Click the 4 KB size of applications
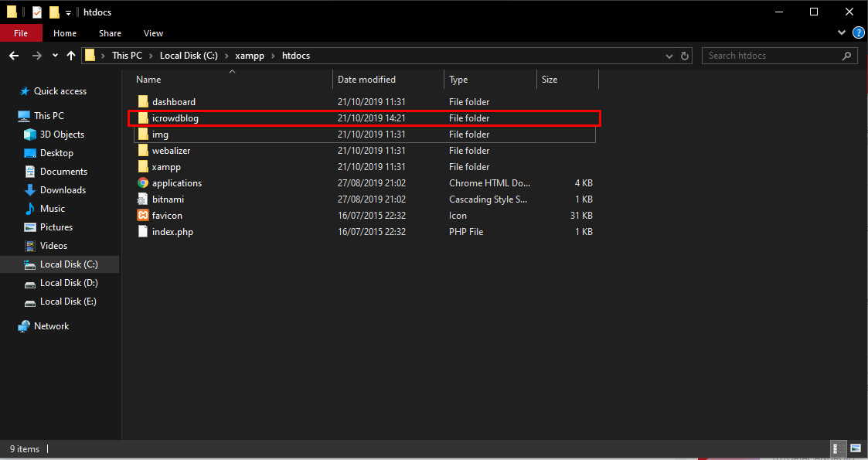The image size is (868, 460). 584,182
